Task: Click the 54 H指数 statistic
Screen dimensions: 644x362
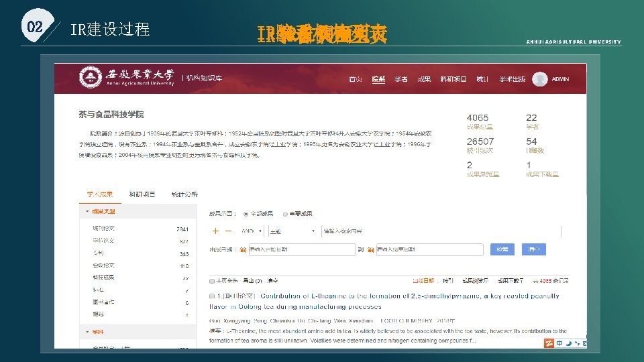Action: click(535, 145)
